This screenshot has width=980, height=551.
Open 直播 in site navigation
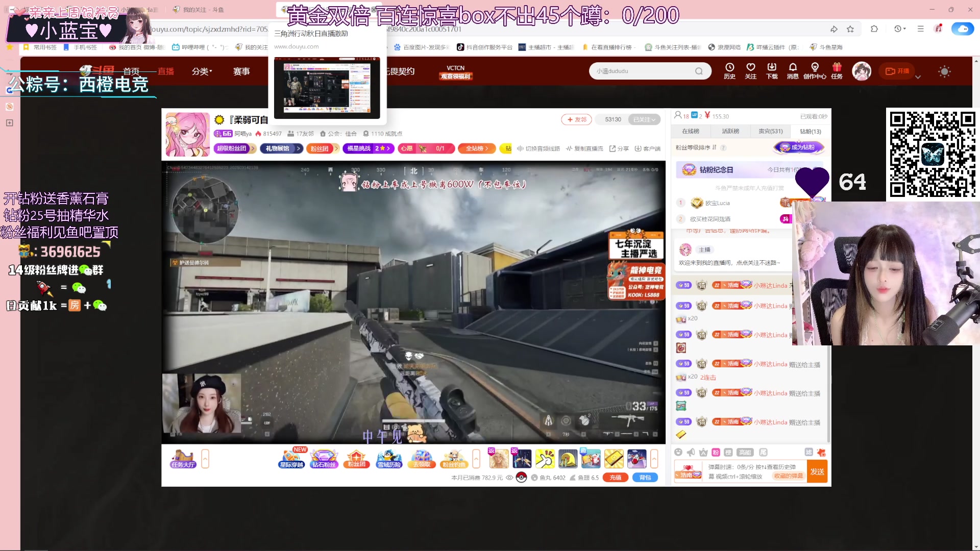165,71
